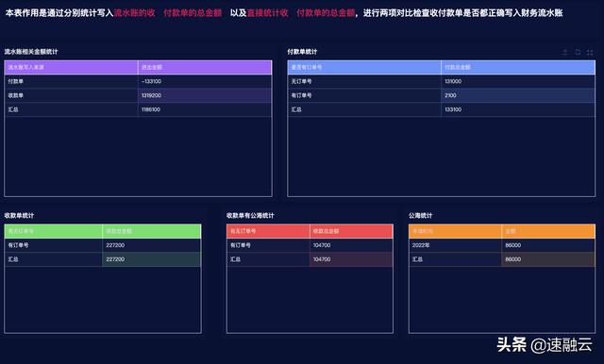
Task: Click red 收款总金额 column header
Action: [351, 231]
